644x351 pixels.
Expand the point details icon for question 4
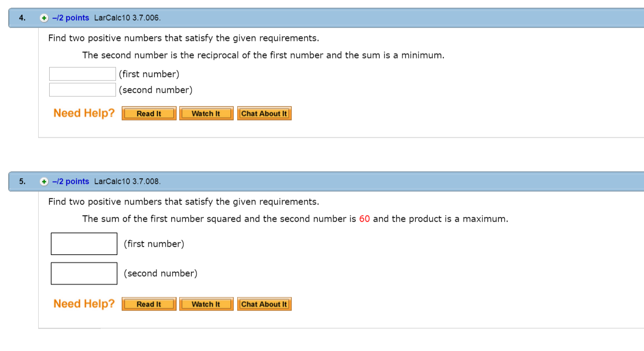(43, 18)
